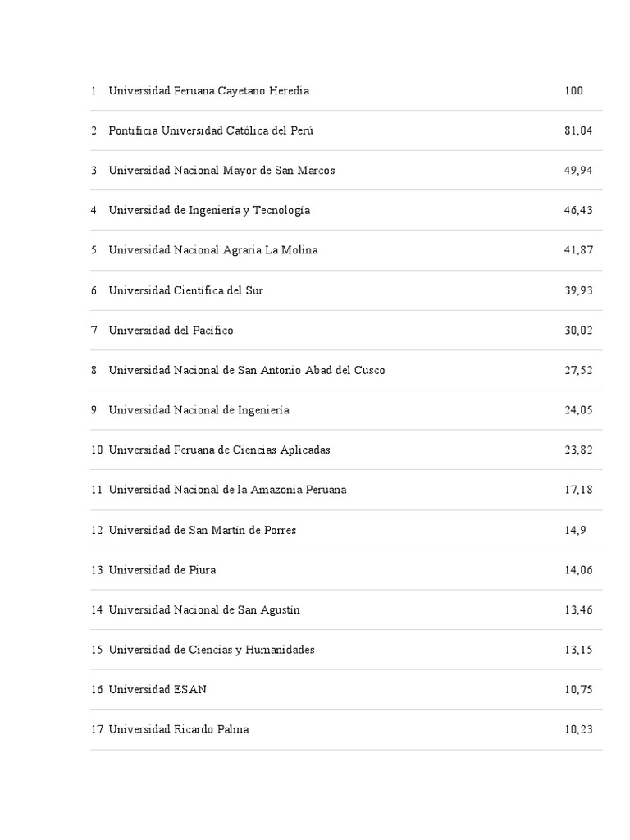Select Universidad Ricardo Palma row text
630x840 pixels.
[x=179, y=729]
